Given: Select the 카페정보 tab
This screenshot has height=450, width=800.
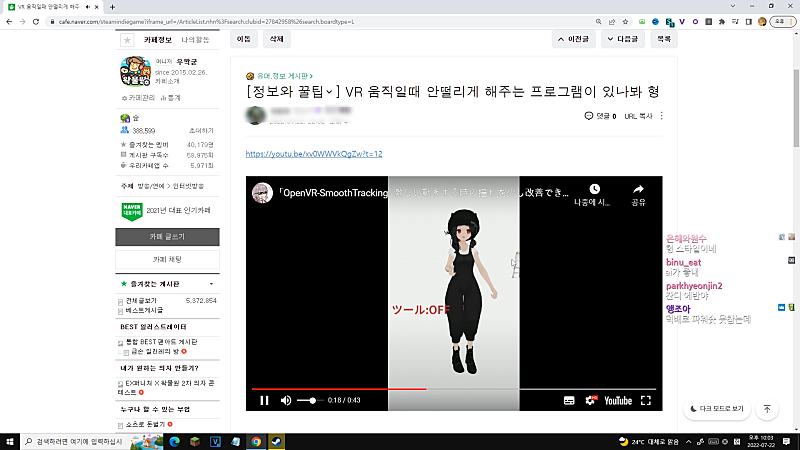Looking at the screenshot, I should (159, 40).
